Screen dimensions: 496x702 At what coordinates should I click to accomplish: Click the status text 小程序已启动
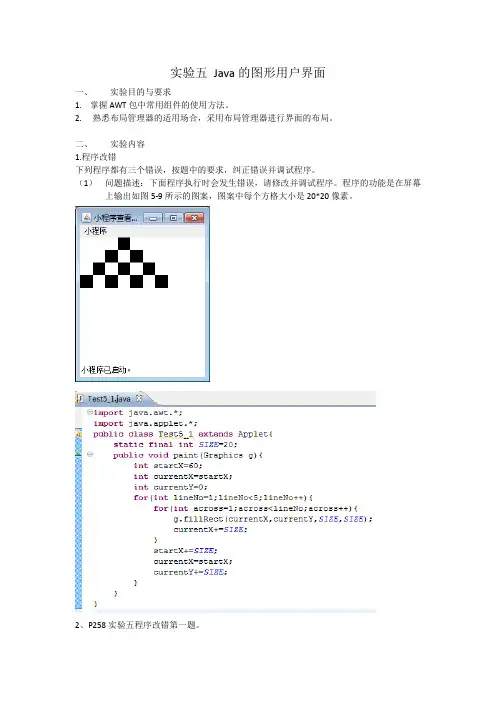click(106, 370)
